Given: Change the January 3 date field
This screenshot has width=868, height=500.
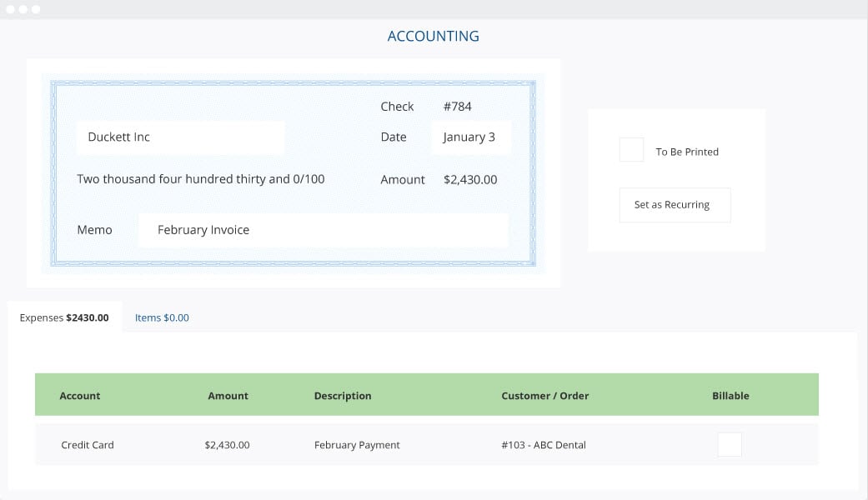Looking at the screenshot, I should click(x=471, y=137).
